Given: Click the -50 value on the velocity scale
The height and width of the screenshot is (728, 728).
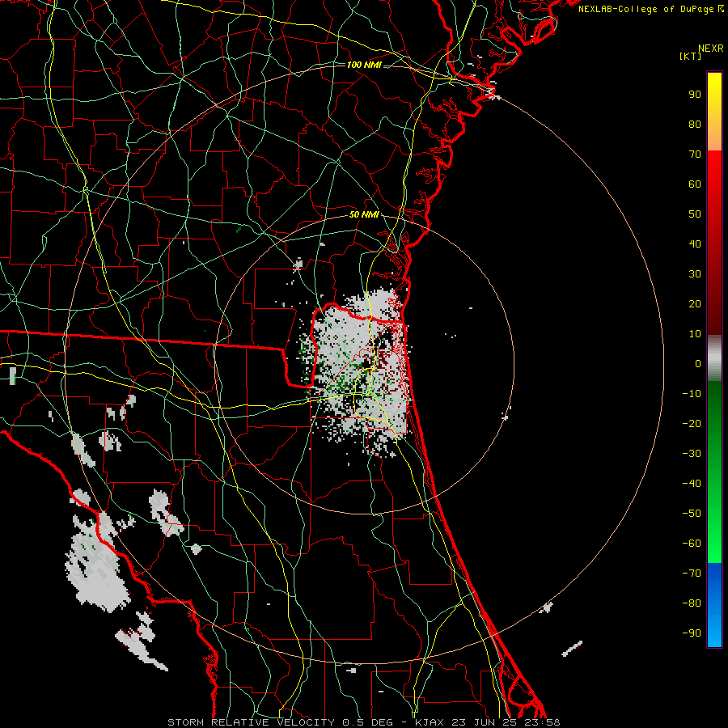Looking at the screenshot, I should tap(692, 514).
